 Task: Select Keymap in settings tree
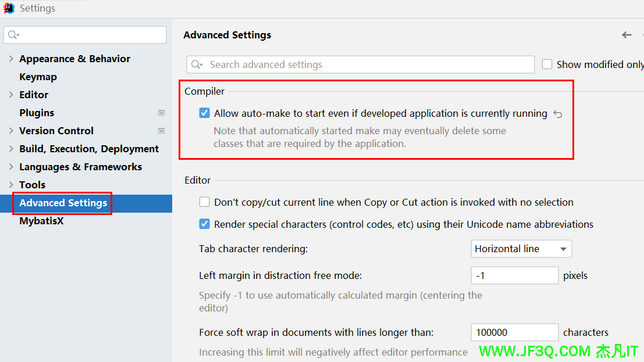tap(38, 77)
